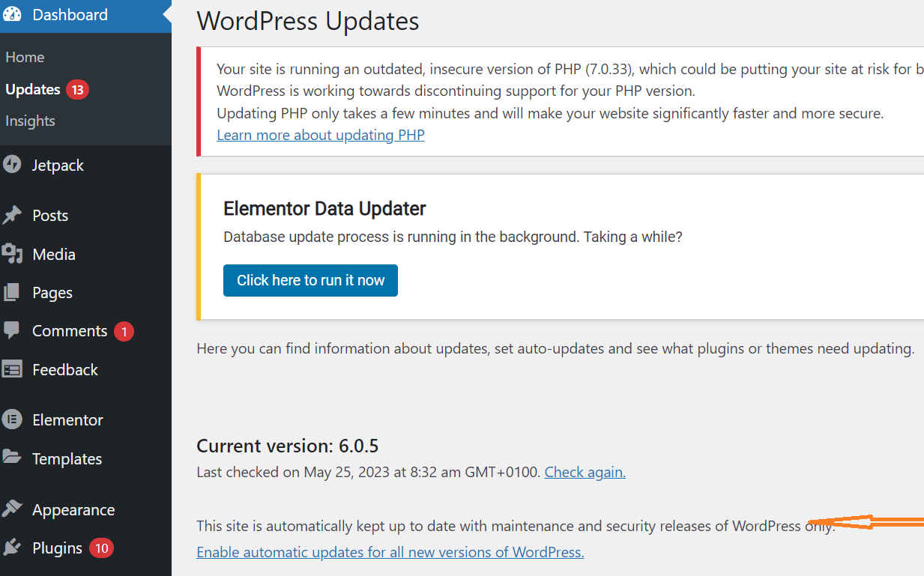Click the Jetpack lightning icon

12,166
